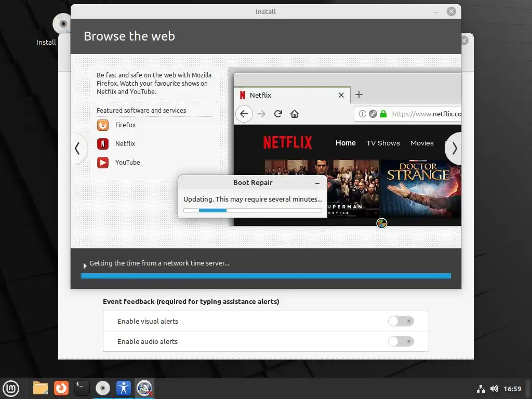
Task: Click the YouTube icon in featured software
Action: coord(103,163)
